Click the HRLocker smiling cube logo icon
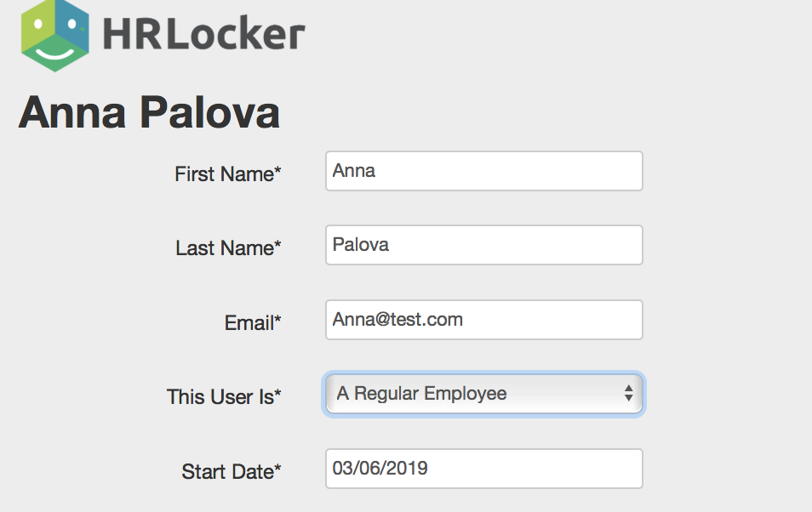 coord(55,34)
